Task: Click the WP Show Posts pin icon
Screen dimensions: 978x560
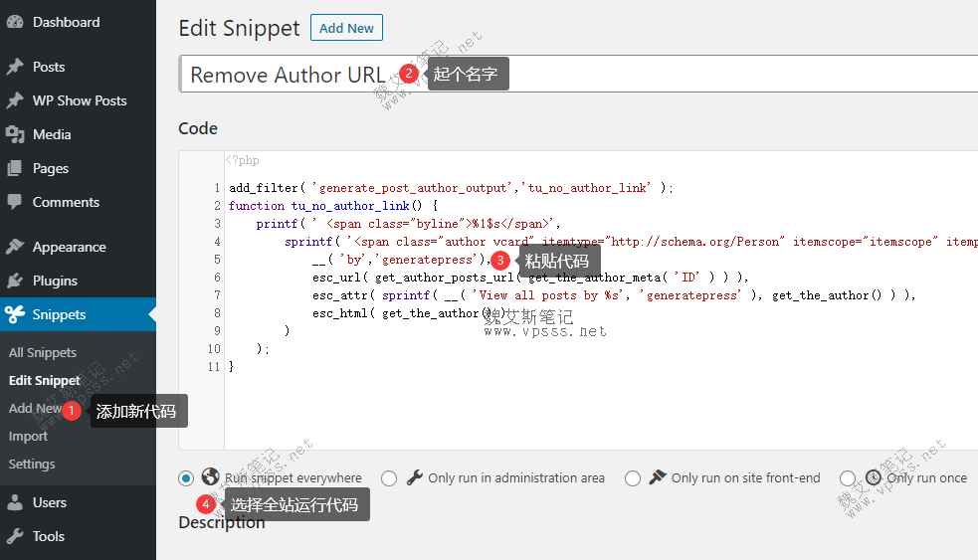Action: (x=15, y=100)
